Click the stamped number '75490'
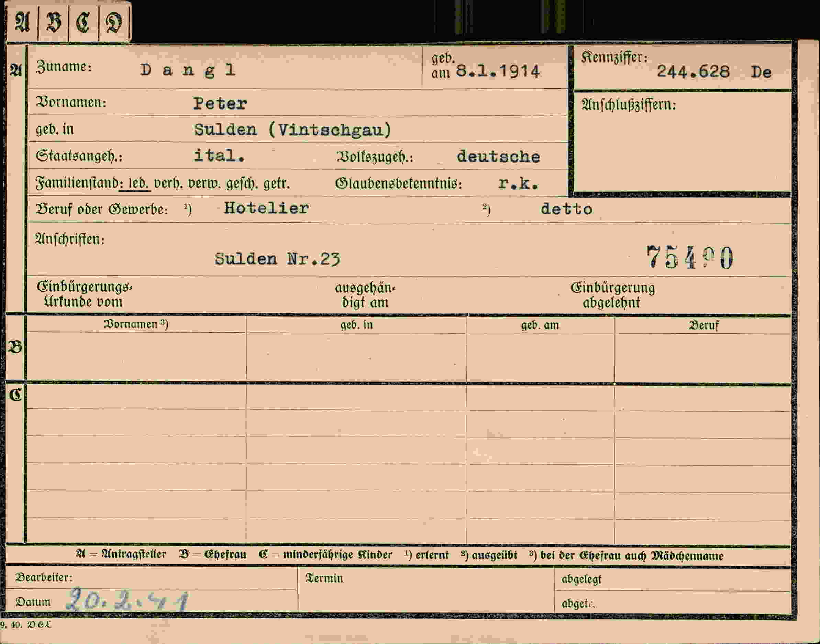Image resolution: width=820 pixels, height=644 pixels. [690, 257]
